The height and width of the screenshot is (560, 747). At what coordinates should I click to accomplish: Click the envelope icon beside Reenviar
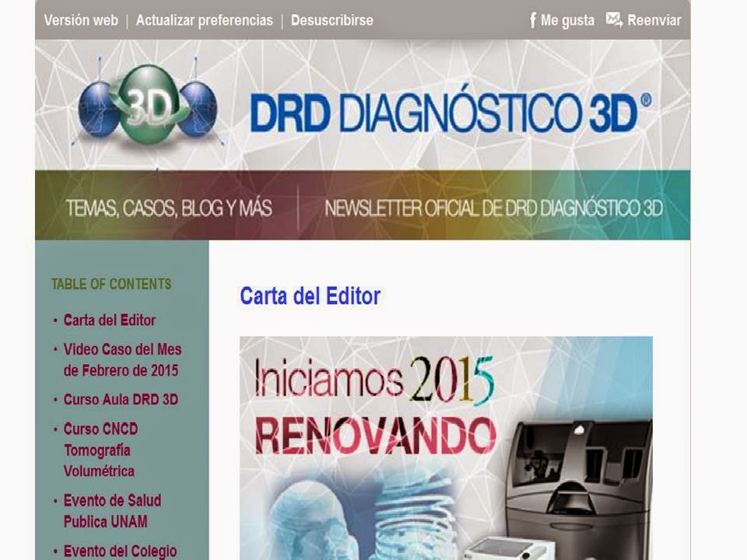[x=614, y=19]
